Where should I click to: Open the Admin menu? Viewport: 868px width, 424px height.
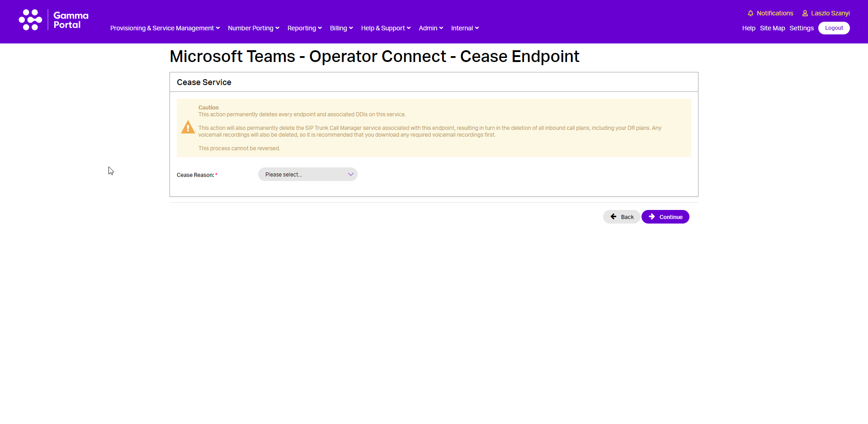point(431,28)
